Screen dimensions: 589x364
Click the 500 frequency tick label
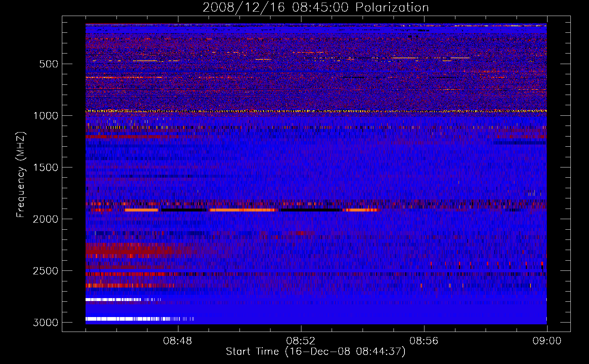pos(49,64)
